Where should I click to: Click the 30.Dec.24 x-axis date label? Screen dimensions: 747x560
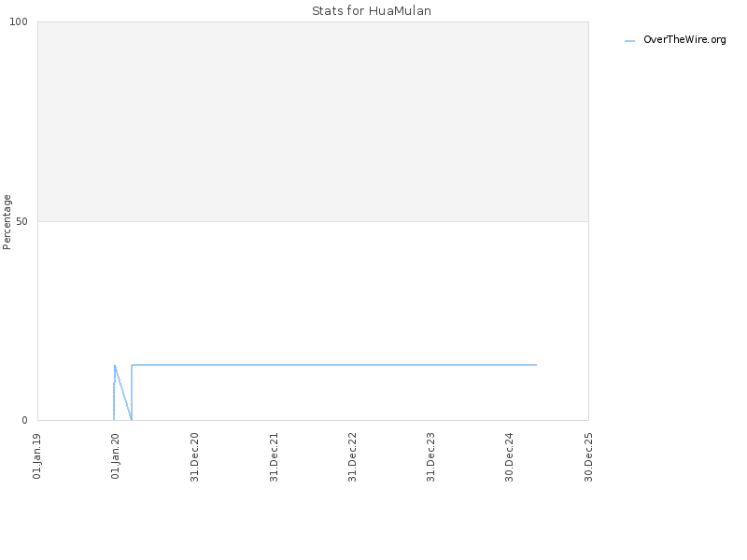tap(509, 456)
